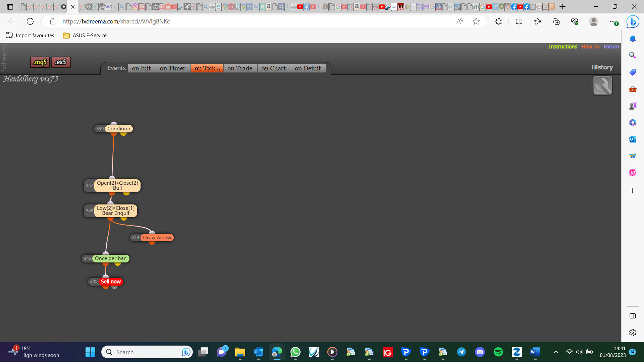Open the on Deinit events tab
Viewport: 644px width, 362px height.
[x=308, y=68]
